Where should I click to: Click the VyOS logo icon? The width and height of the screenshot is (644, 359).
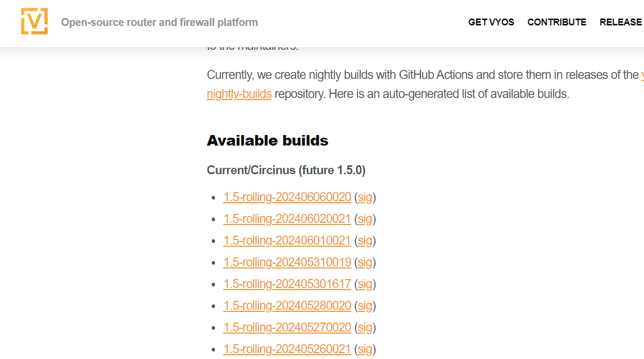pyautogui.click(x=34, y=22)
